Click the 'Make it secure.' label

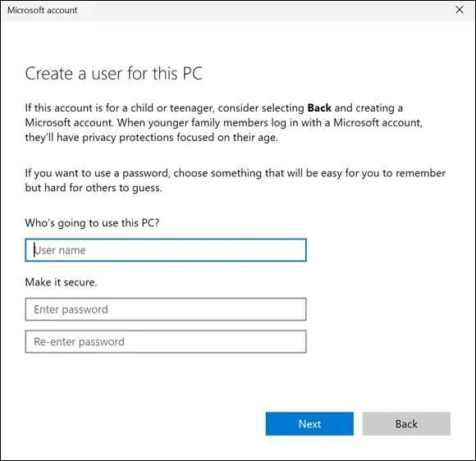[61, 282]
